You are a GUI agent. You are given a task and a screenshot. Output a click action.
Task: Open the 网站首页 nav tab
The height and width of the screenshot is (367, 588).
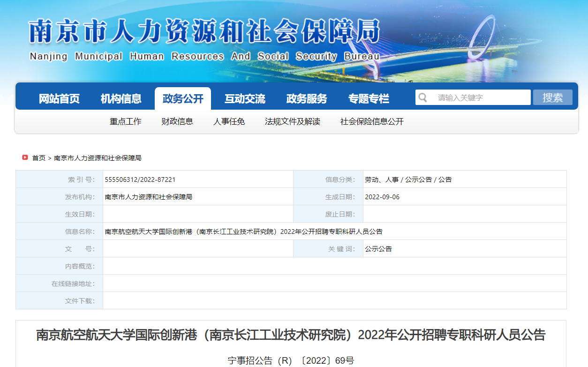coord(59,99)
